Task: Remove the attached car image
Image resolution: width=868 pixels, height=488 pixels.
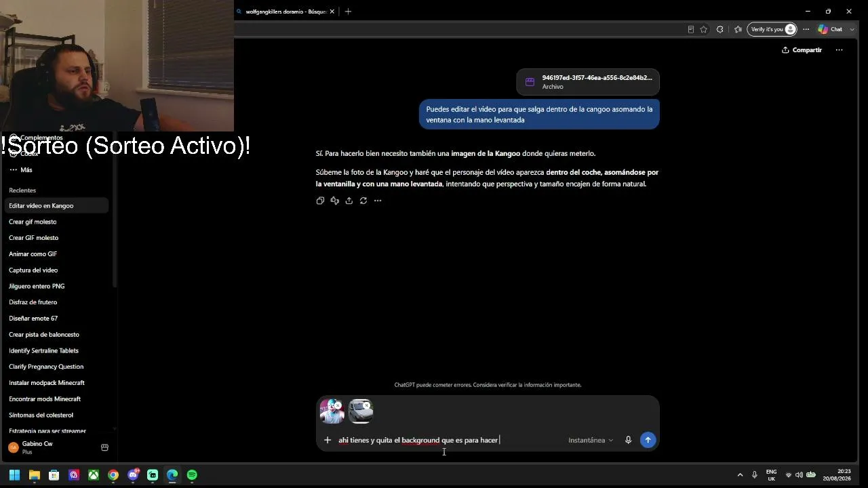Action: [367, 405]
